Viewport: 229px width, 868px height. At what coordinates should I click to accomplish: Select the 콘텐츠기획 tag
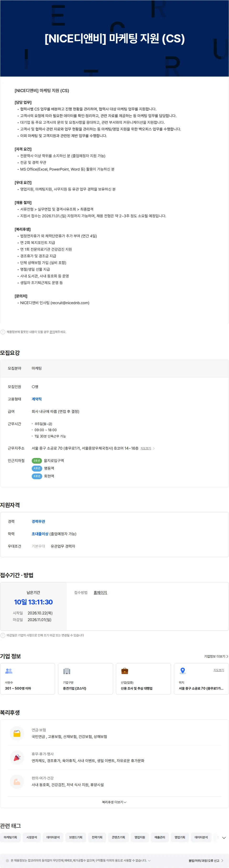[119, 837]
